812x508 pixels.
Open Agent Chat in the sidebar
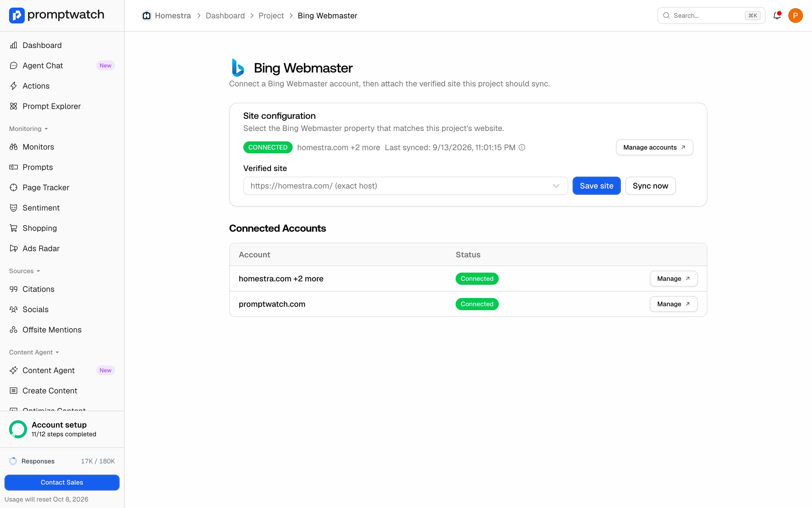(62, 65)
